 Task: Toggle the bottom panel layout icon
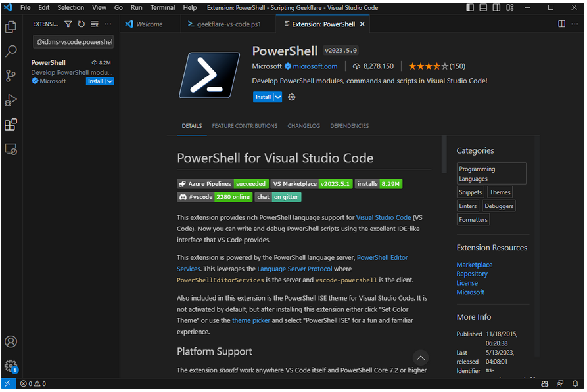pos(483,7)
